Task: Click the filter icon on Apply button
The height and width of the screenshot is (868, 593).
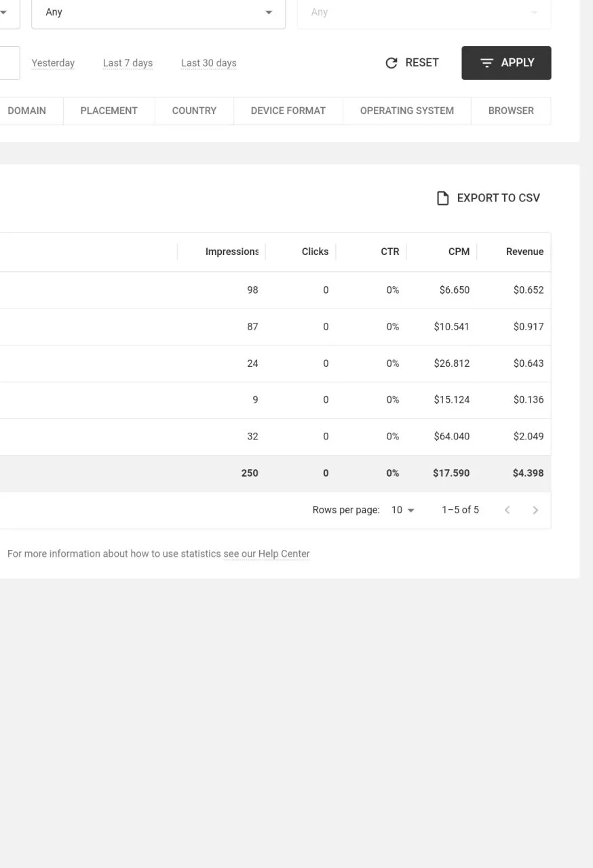Action: pyautogui.click(x=486, y=63)
